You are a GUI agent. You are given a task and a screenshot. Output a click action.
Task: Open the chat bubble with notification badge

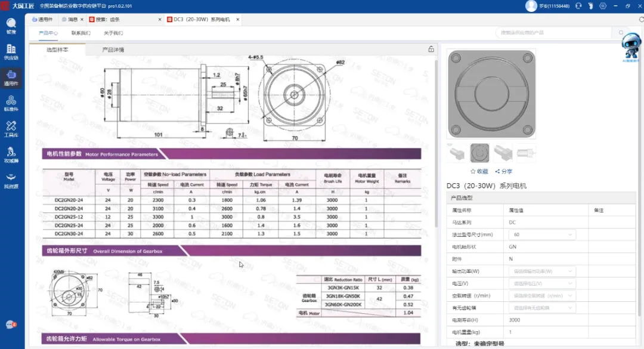11,325
